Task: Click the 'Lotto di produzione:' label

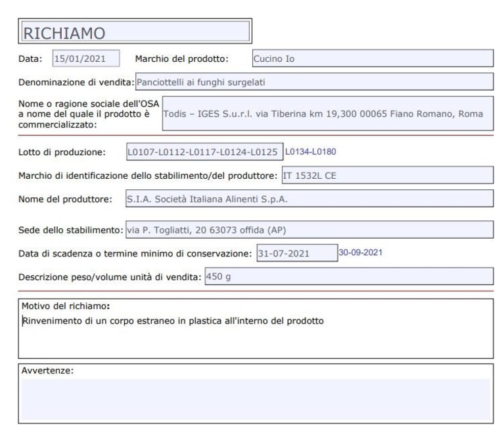Action: [62, 152]
